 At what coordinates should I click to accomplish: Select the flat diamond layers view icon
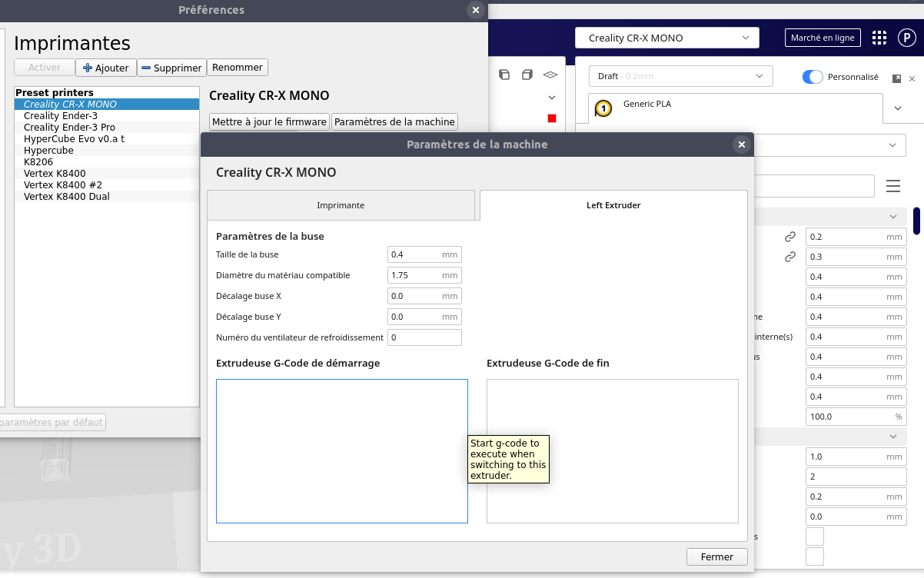point(550,75)
